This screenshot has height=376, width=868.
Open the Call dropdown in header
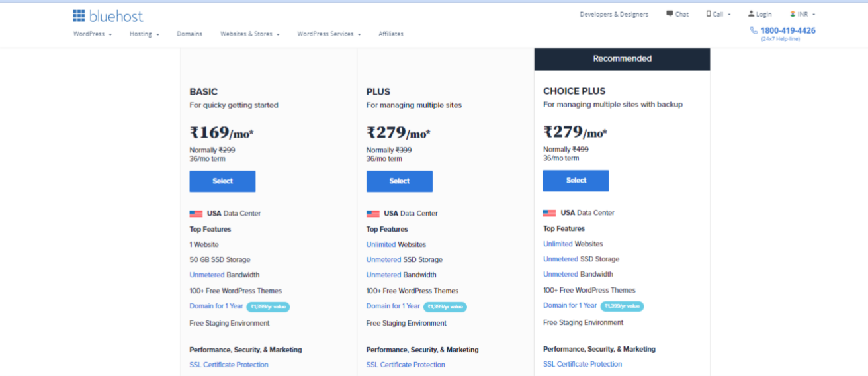tap(718, 14)
